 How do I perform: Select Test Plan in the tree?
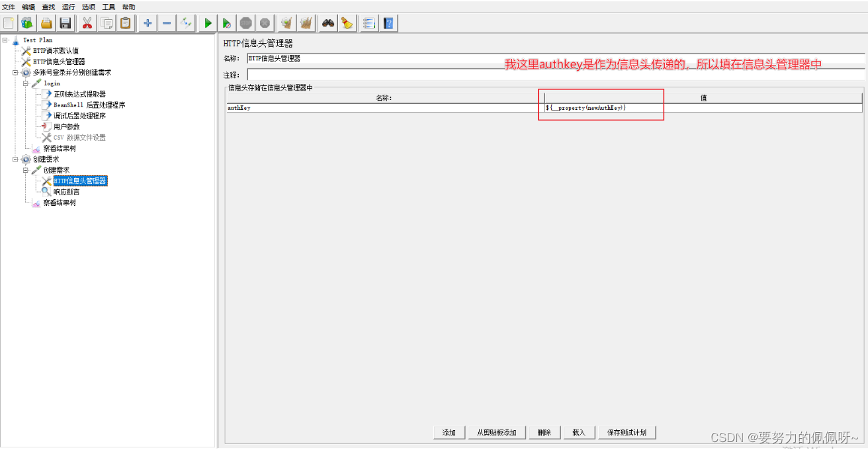(x=38, y=40)
